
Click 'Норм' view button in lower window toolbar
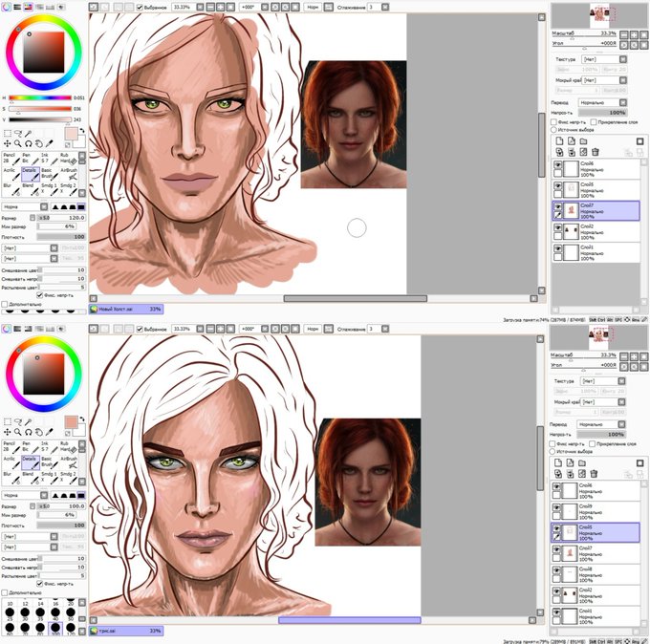pyautogui.click(x=313, y=329)
